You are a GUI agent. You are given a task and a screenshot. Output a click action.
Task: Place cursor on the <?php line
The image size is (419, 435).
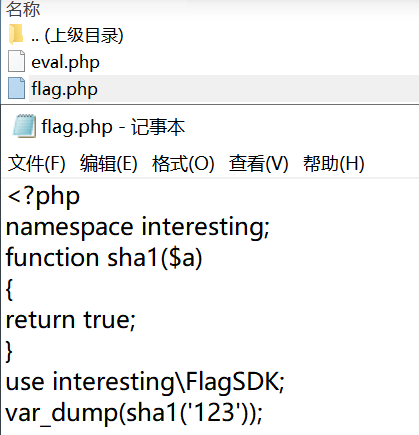[x=43, y=196]
